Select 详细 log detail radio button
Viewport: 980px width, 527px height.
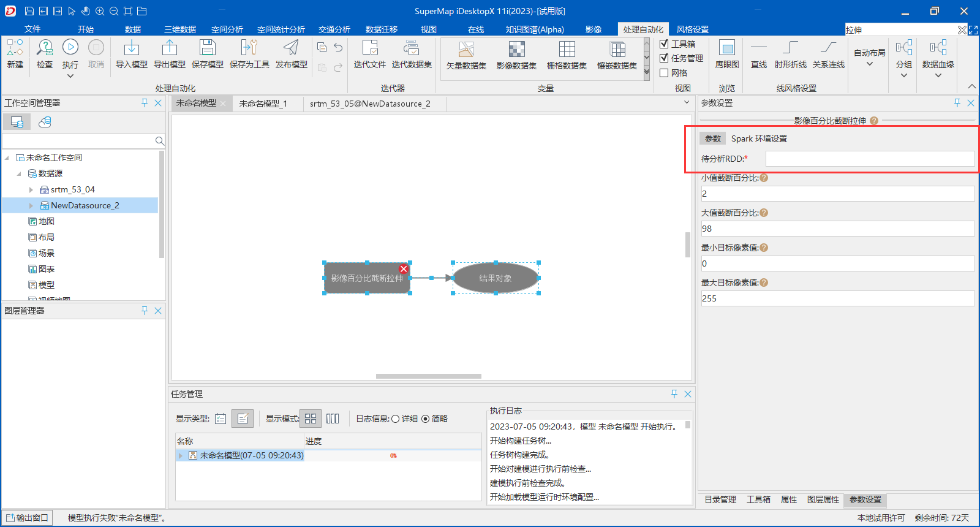click(x=396, y=419)
